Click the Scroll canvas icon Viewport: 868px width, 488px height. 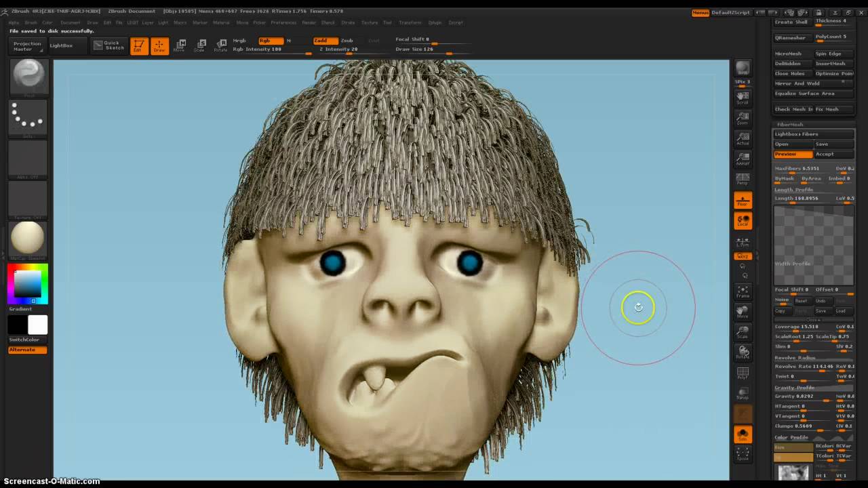coord(743,98)
